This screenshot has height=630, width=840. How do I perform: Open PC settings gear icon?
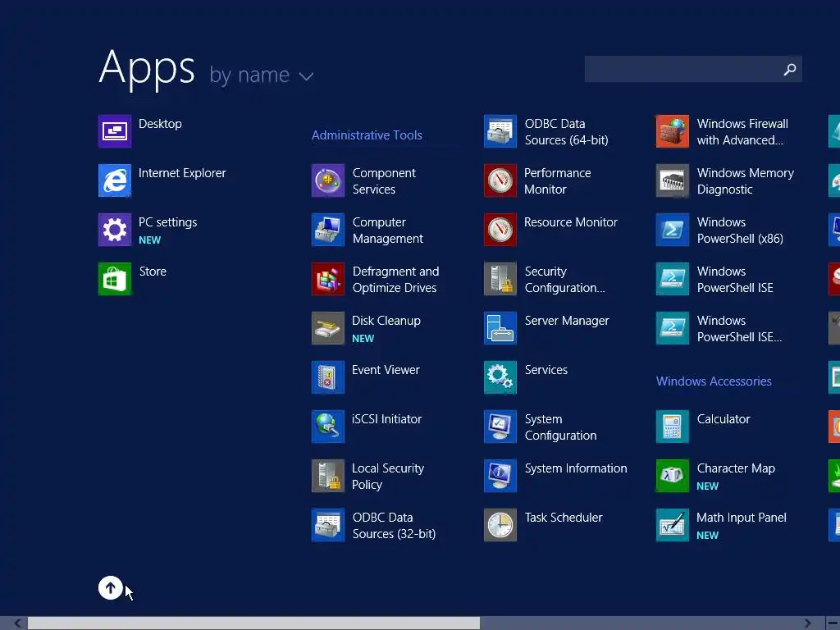115,230
